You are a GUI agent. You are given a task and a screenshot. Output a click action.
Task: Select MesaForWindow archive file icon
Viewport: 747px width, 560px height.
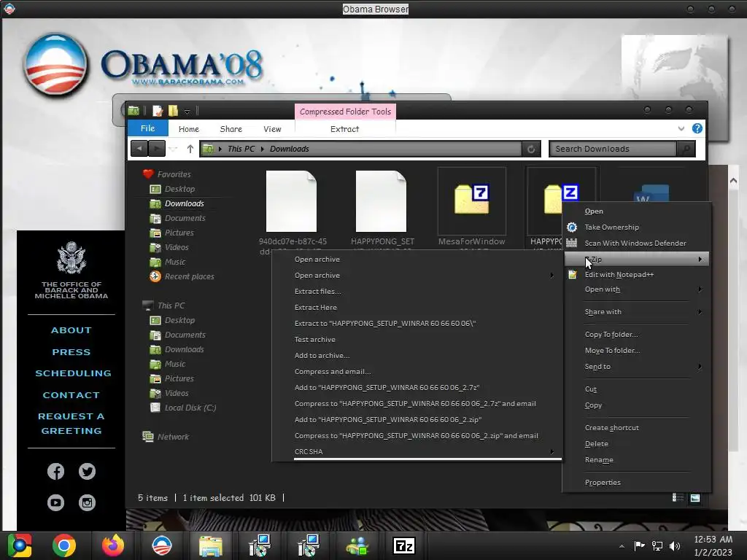point(471,200)
